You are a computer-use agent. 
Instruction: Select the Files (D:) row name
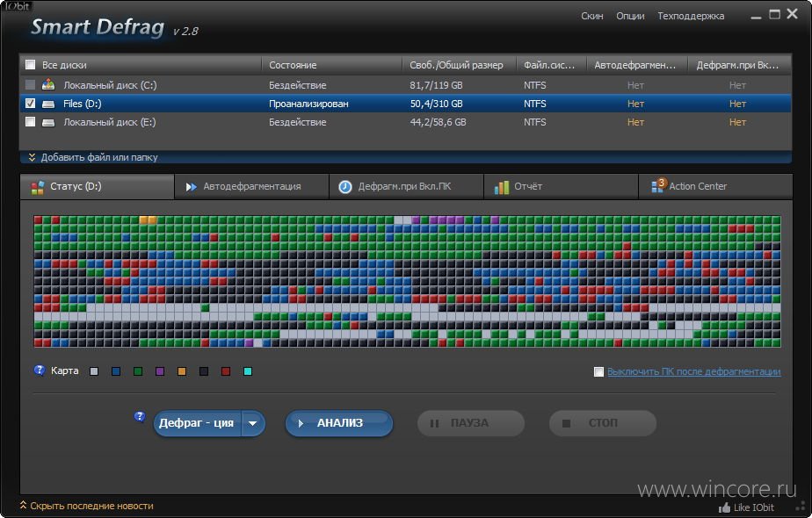tap(83, 104)
